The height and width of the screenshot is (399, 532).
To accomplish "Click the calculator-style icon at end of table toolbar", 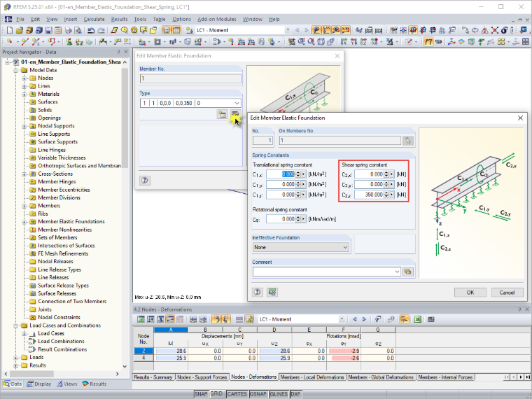I will [x=431, y=319].
